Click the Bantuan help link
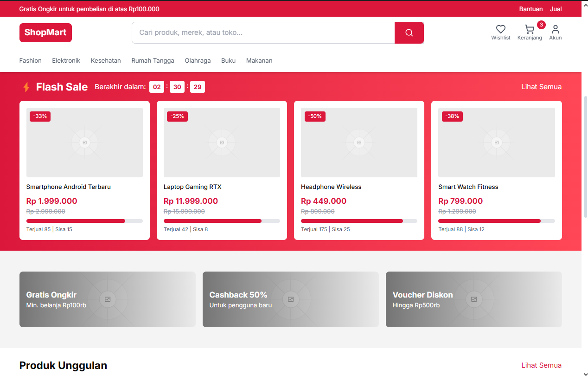 coord(530,9)
